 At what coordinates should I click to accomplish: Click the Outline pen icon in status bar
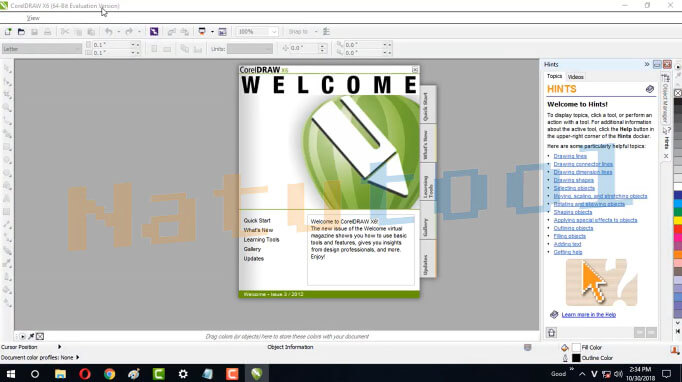click(x=565, y=358)
